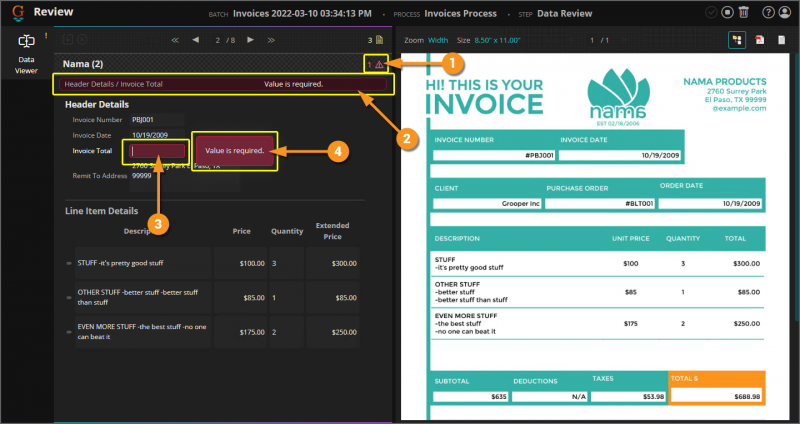
Task: Toggle the folder hierarchy view icon
Action: (737, 40)
